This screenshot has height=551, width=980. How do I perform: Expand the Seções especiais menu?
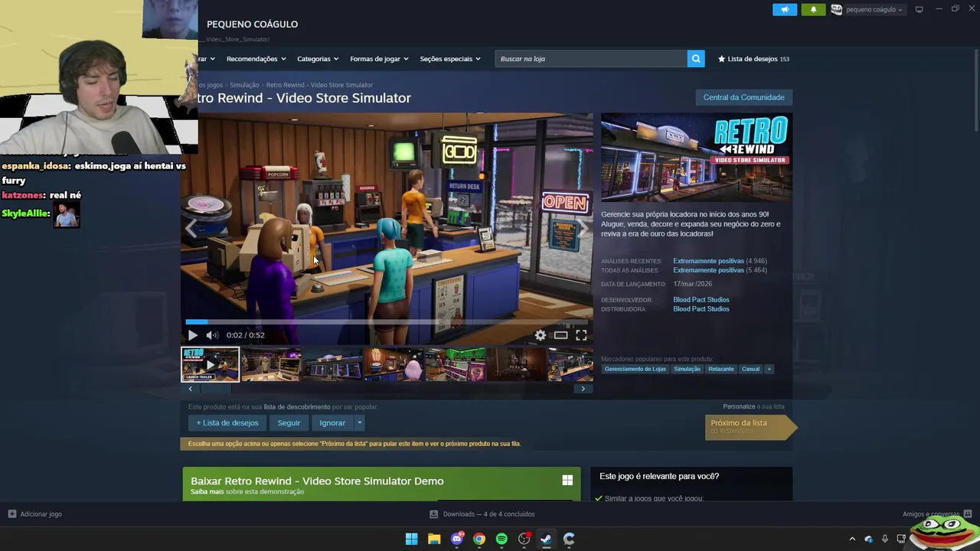[450, 59]
